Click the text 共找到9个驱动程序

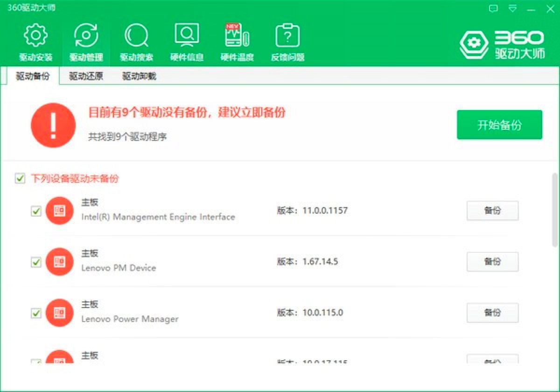click(128, 137)
